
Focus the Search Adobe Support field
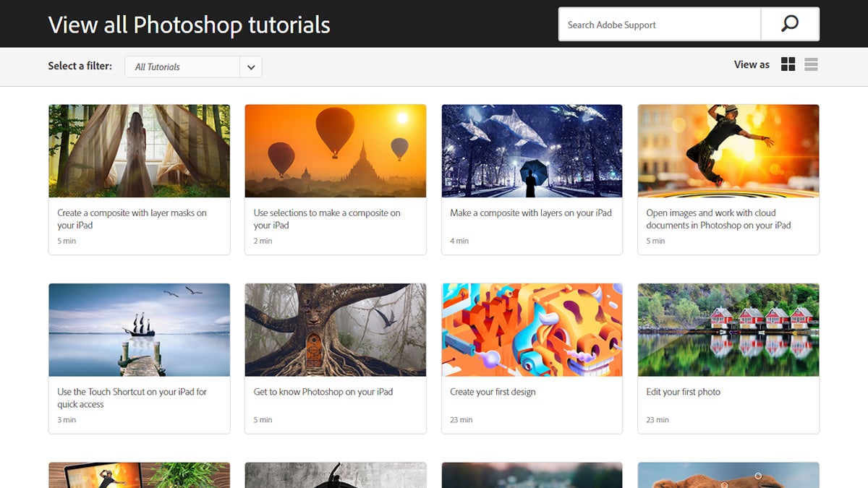tap(660, 25)
